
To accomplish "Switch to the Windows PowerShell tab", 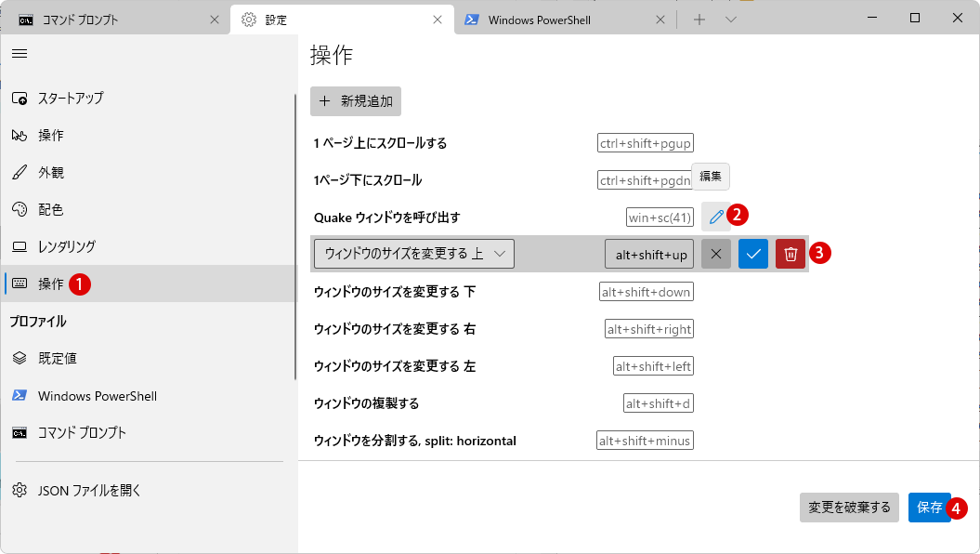I will 566,20.
